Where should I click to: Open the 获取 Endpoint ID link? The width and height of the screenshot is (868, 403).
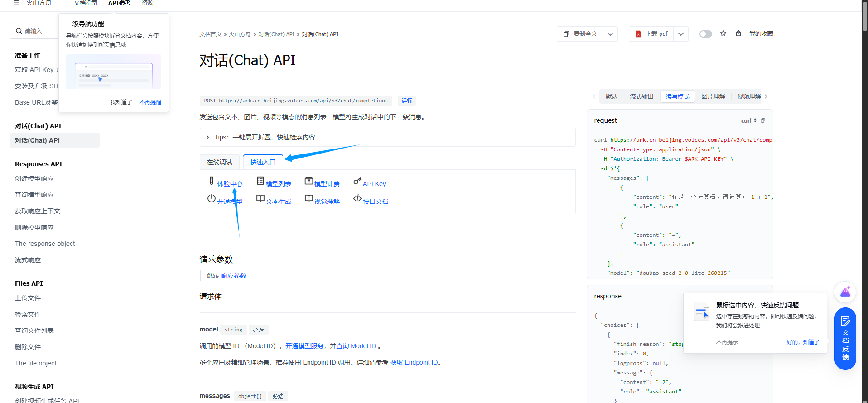414,362
